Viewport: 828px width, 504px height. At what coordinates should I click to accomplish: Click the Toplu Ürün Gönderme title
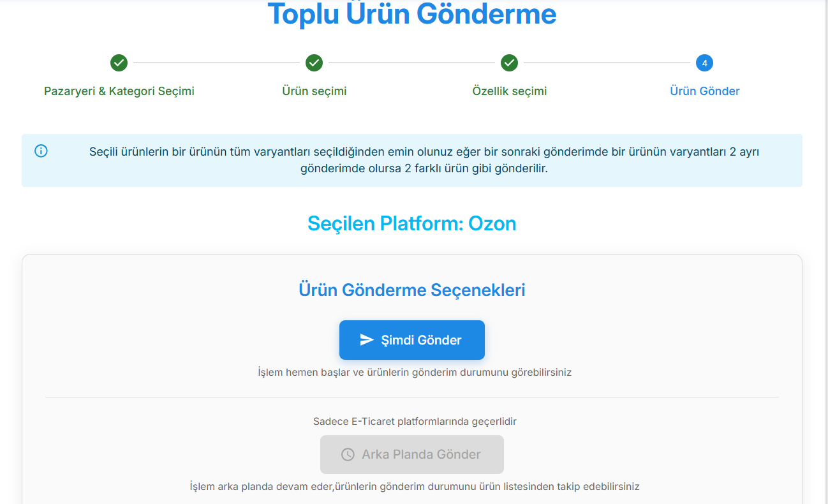412,14
